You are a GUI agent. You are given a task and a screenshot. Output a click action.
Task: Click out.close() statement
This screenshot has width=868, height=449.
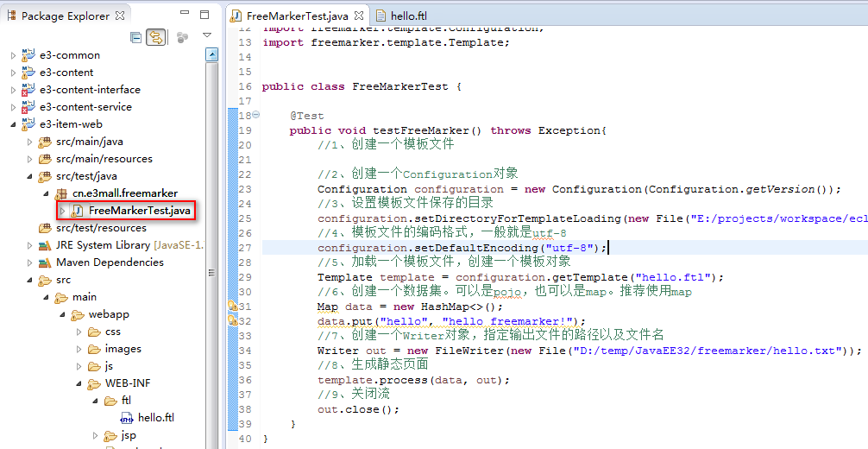point(358,409)
